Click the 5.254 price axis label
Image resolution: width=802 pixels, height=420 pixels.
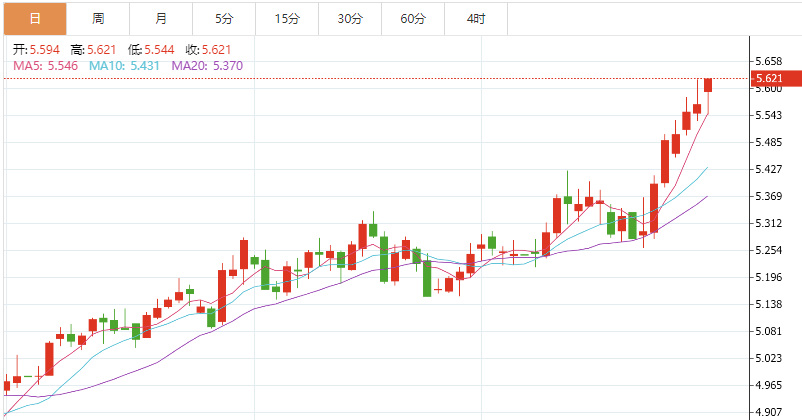pyautogui.click(x=769, y=250)
